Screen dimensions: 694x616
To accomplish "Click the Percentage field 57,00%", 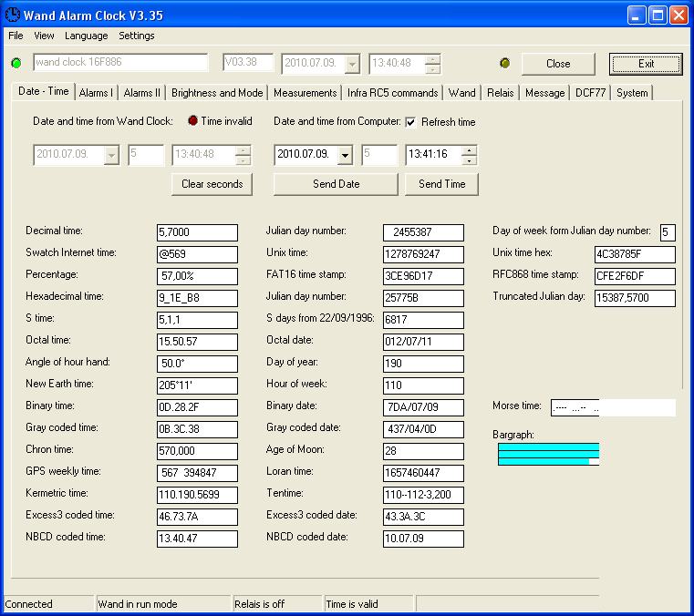I will pos(197,276).
